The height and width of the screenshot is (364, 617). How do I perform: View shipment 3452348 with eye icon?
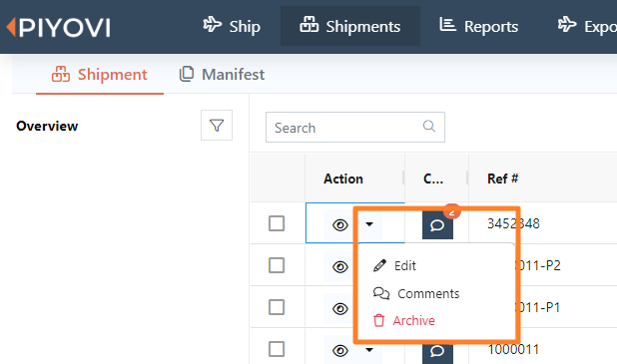(340, 224)
